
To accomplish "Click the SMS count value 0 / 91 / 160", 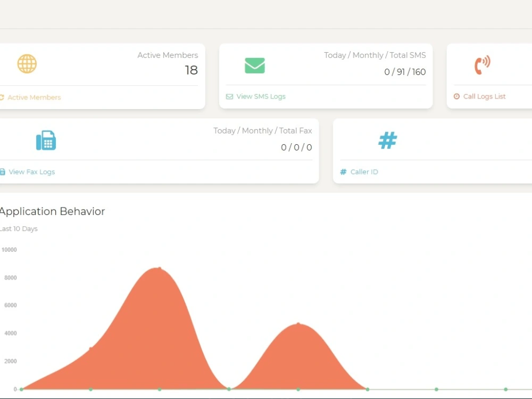I will click(405, 72).
